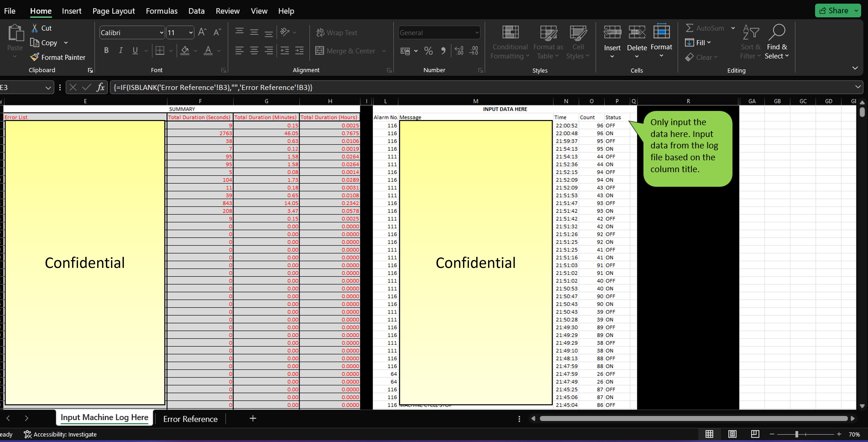Screen dimensions: 868x442
Task: Click the Format Painter brush icon
Action: (34, 57)
